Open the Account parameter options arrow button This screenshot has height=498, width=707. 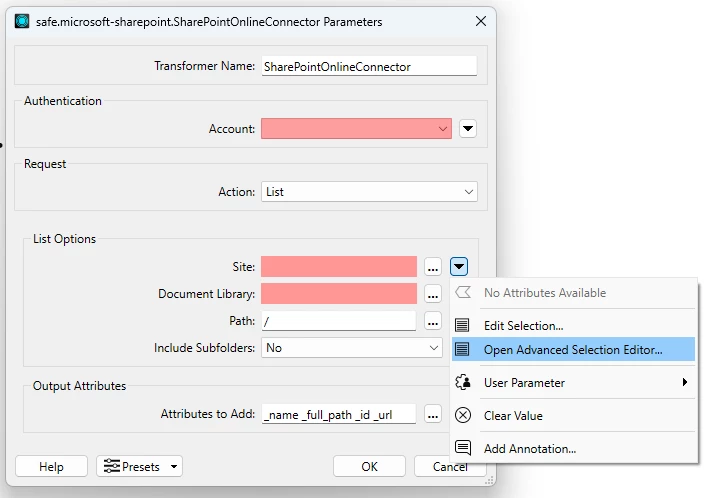468,129
